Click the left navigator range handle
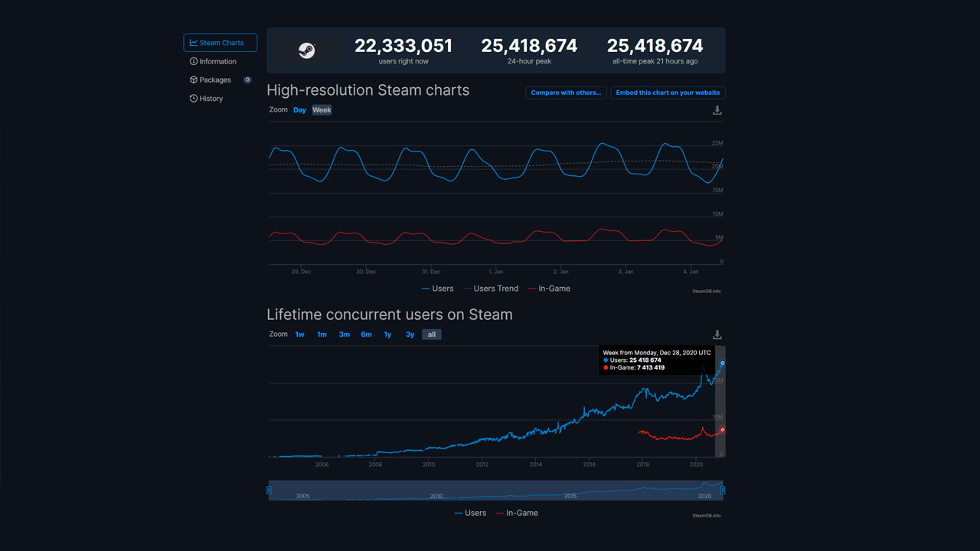980x551 pixels. [x=269, y=490]
